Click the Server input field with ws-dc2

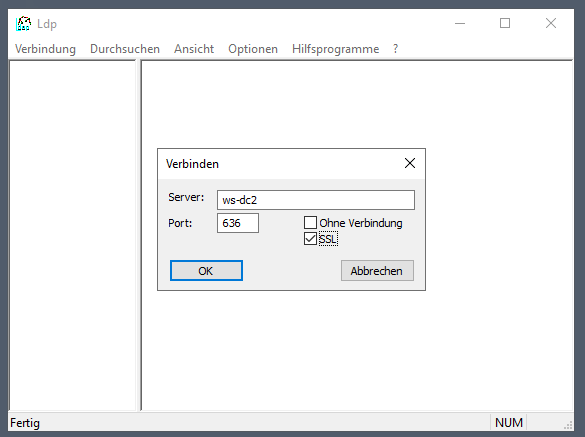pyautogui.click(x=316, y=200)
